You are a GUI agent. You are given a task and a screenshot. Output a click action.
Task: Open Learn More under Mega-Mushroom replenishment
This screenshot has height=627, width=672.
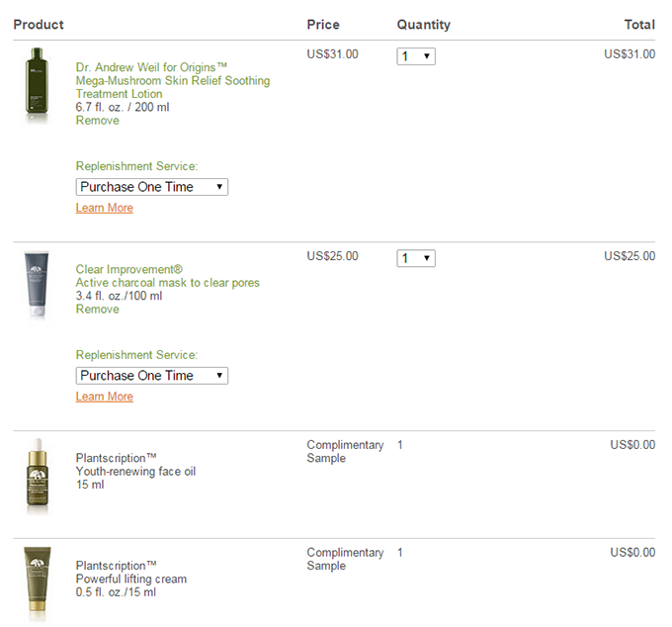(x=105, y=208)
